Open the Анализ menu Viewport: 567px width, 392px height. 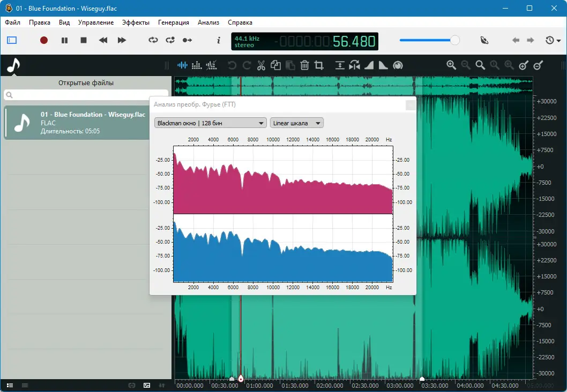click(208, 22)
